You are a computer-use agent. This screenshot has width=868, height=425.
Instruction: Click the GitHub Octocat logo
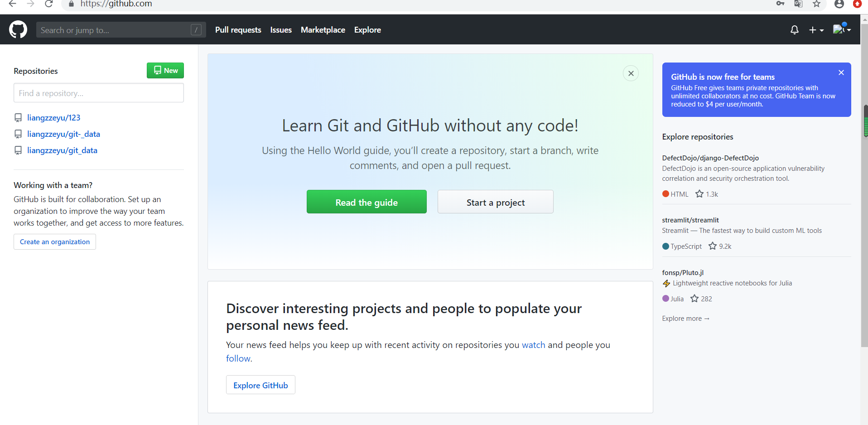(x=18, y=30)
